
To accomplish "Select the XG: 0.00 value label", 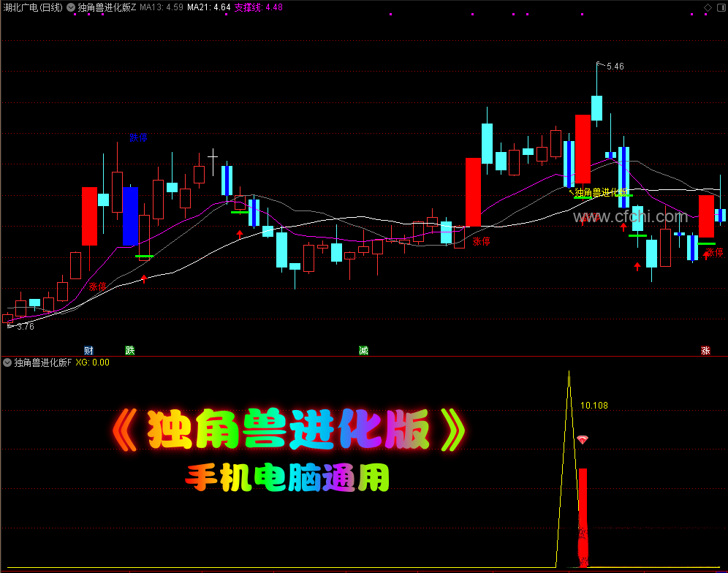I will pos(92,363).
